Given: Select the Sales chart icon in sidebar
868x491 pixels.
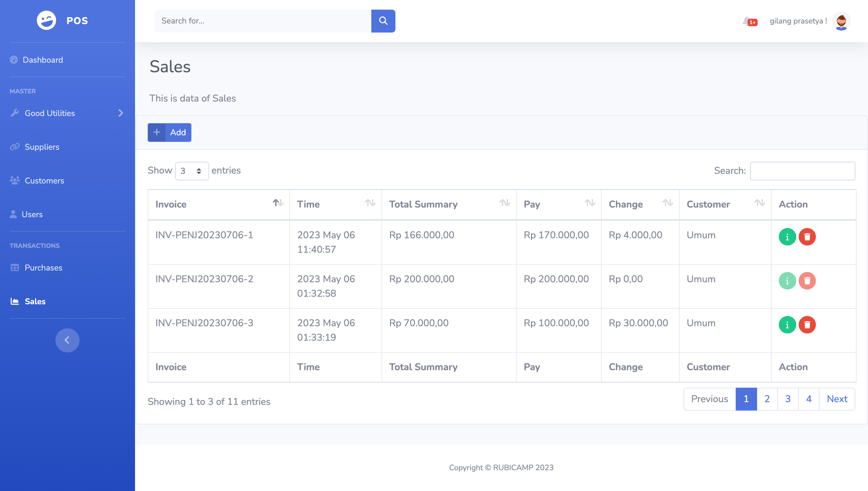Looking at the screenshot, I should 14,301.
